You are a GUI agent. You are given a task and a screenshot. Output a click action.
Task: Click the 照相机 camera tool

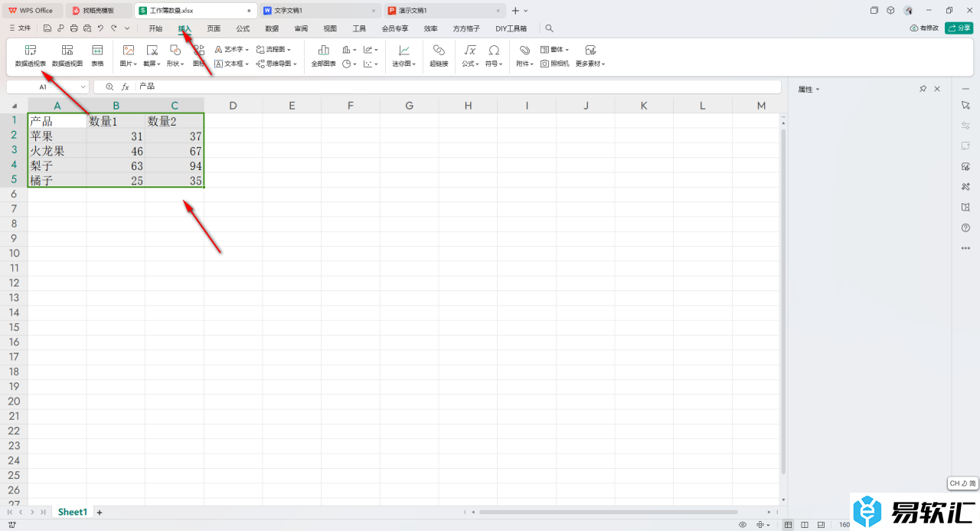(x=554, y=64)
